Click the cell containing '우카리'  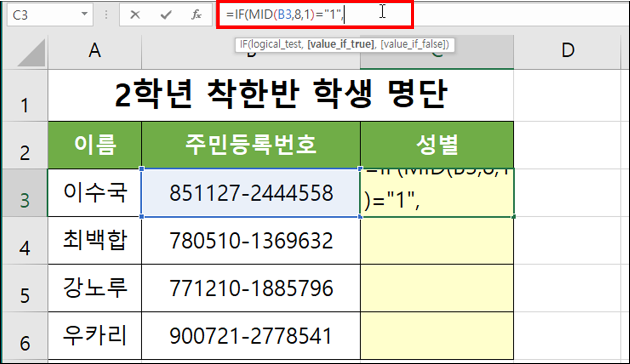(95, 336)
